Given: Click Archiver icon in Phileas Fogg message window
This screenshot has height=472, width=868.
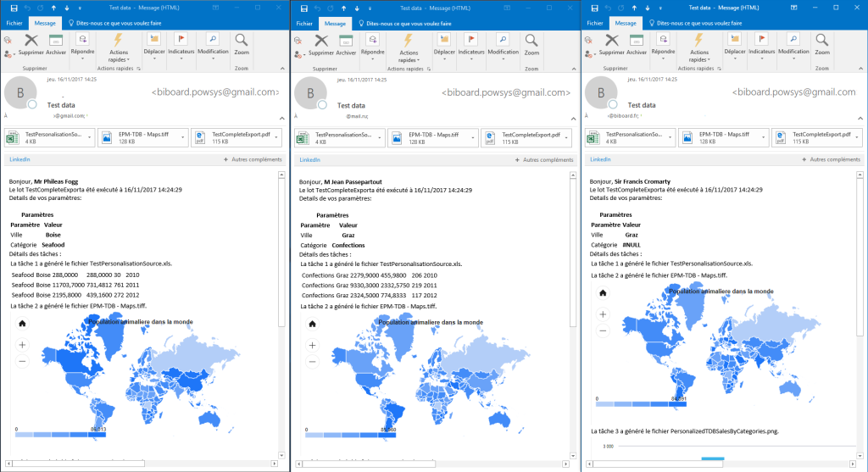Looking at the screenshot, I should (x=56, y=40).
